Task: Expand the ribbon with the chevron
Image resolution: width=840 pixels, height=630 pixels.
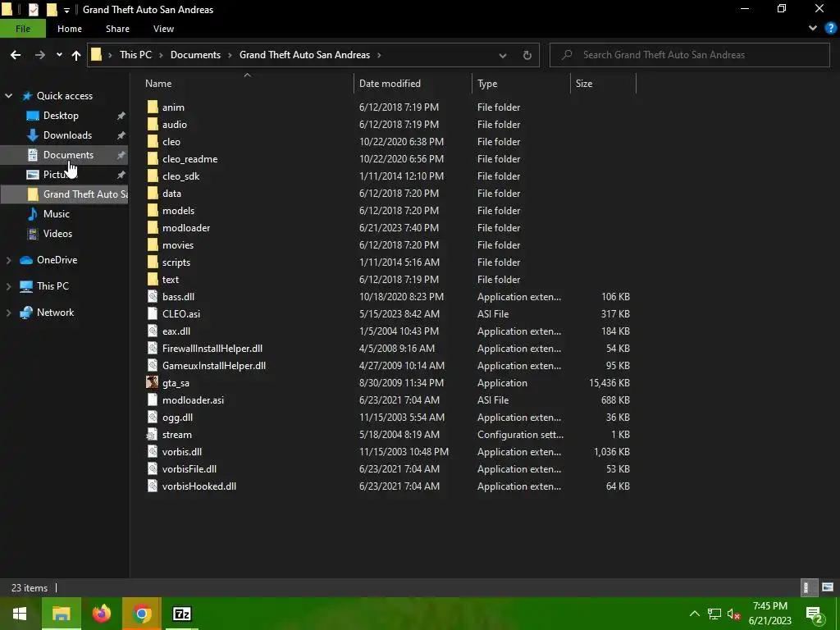Action: click(x=813, y=28)
